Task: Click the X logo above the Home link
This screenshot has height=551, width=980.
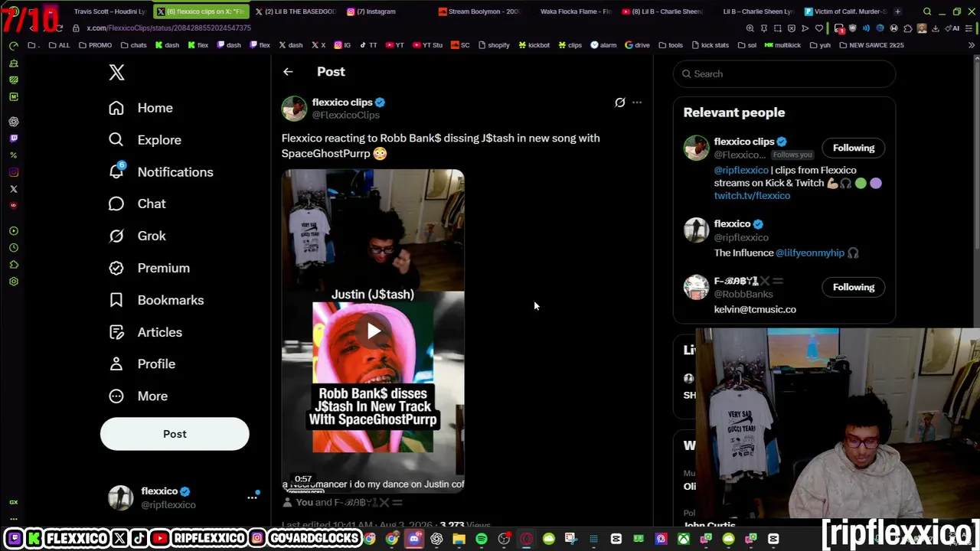Action: point(116,73)
